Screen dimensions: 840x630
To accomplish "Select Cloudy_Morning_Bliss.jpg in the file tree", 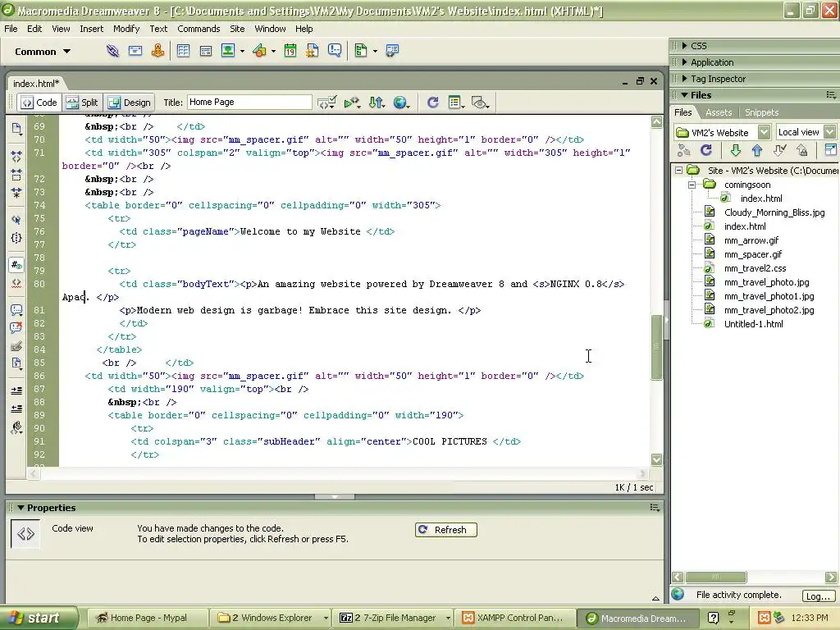I will [x=774, y=212].
